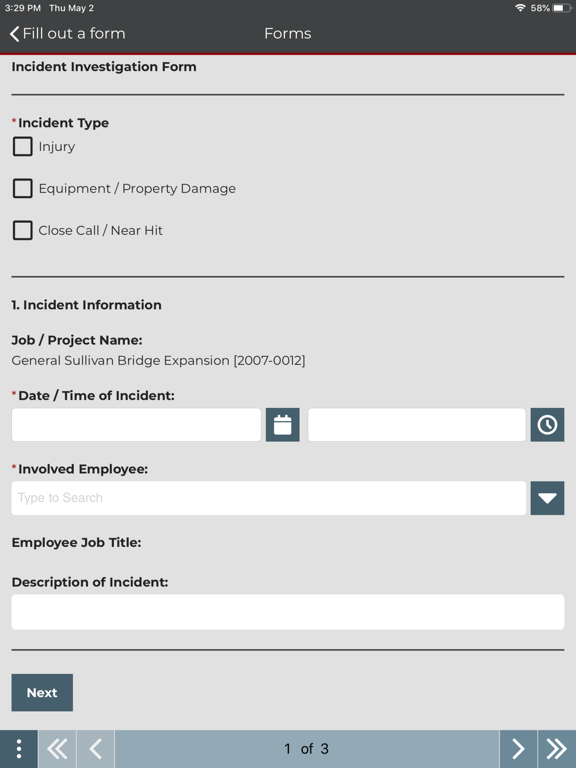Image resolution: width=576 pixels, height=768 pixels.
Task: Select the Description of Incident field
Action: click(288, 612)
